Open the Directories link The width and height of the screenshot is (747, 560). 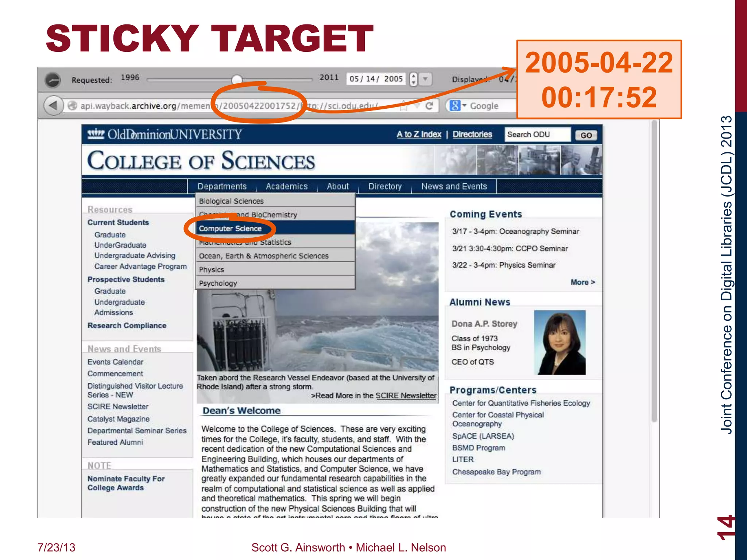click(472, 135)
